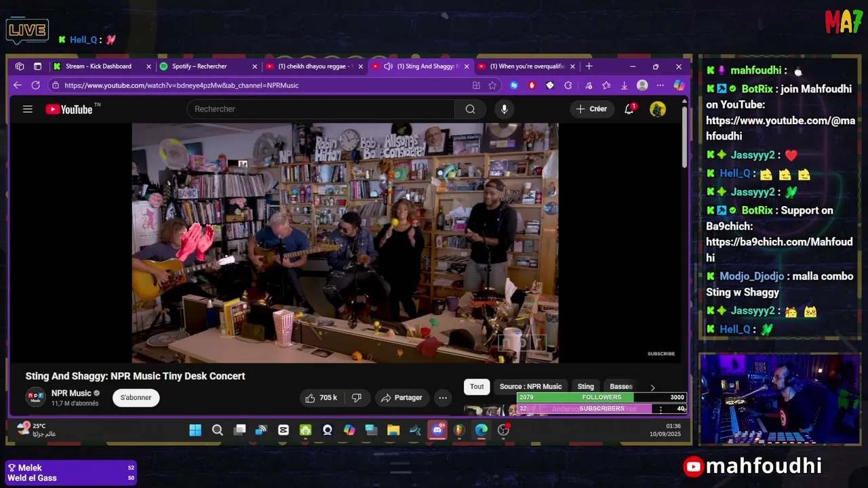868x488 pixels.
Task: Switch to the Spotify – Rechercher tab
Action: click(208, 66)
